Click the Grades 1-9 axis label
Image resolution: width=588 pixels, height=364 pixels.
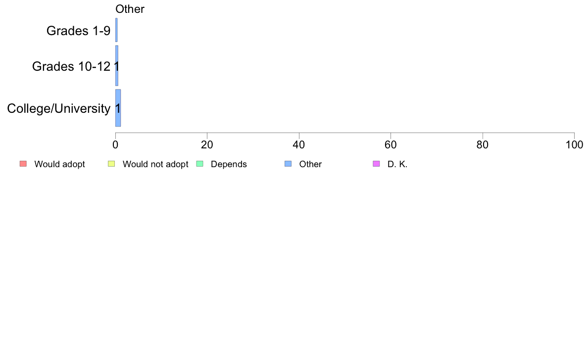(78, 31)
